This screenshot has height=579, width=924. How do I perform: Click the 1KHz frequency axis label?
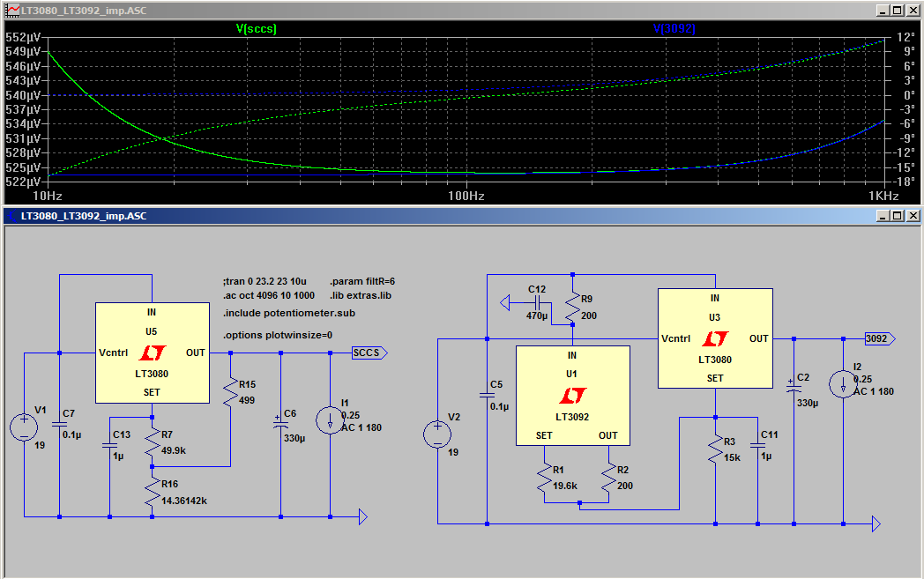[883, 197]
